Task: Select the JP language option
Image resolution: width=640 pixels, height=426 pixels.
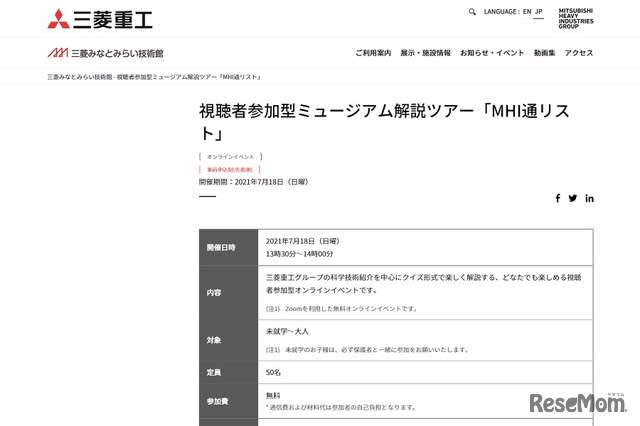Action: (x=539, y=12)
